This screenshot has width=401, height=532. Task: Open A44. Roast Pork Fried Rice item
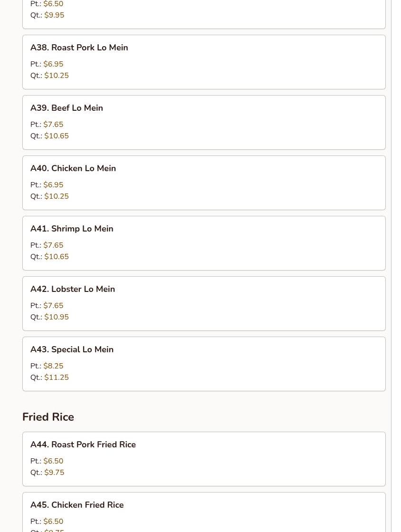point(83,445)
